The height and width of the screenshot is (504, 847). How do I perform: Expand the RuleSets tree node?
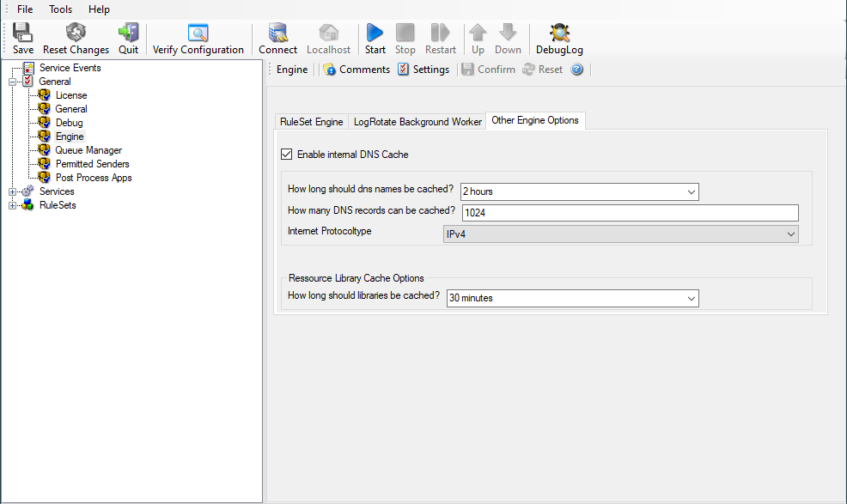pos(13,205)
